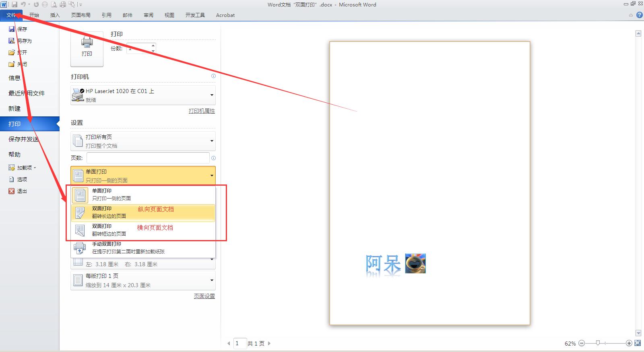Viewport: 644px width, 352px height.
Task: Switch to the 页面布局 ribbon tab
Action: [x=81, y=15]
